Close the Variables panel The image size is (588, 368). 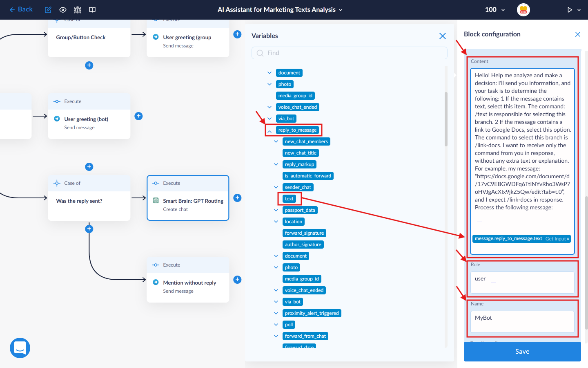point(442,36)
